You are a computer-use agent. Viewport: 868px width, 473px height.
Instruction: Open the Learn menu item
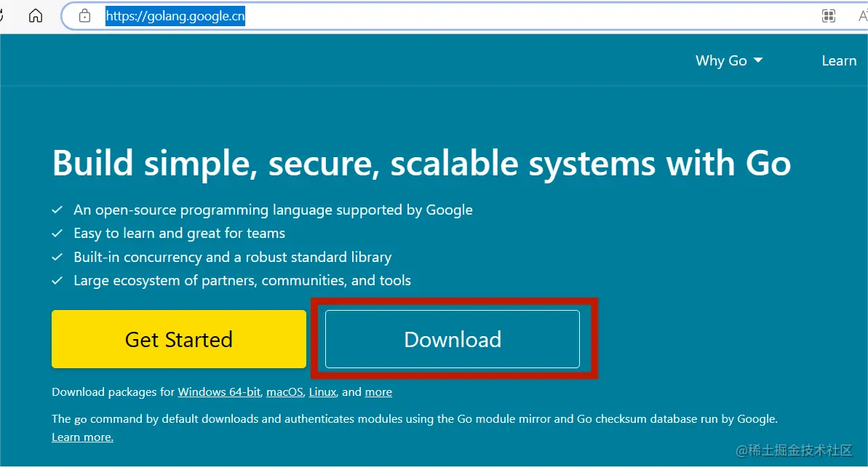tap(839, 60)
